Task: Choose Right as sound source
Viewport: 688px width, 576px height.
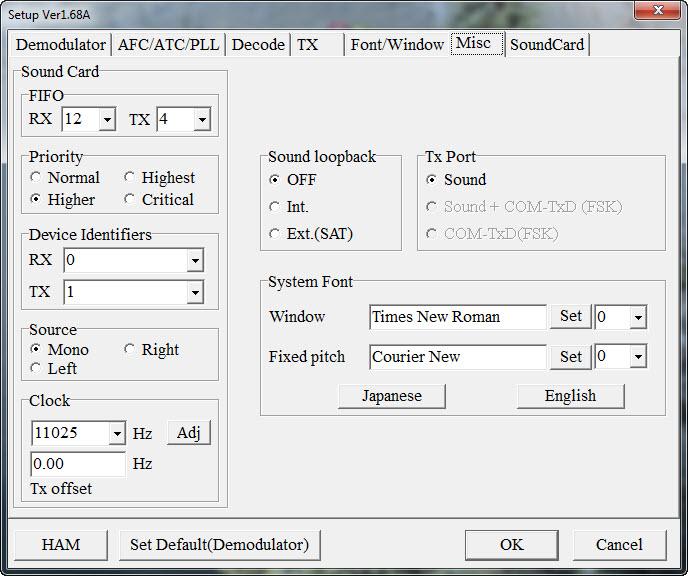Action: (130, 350)
